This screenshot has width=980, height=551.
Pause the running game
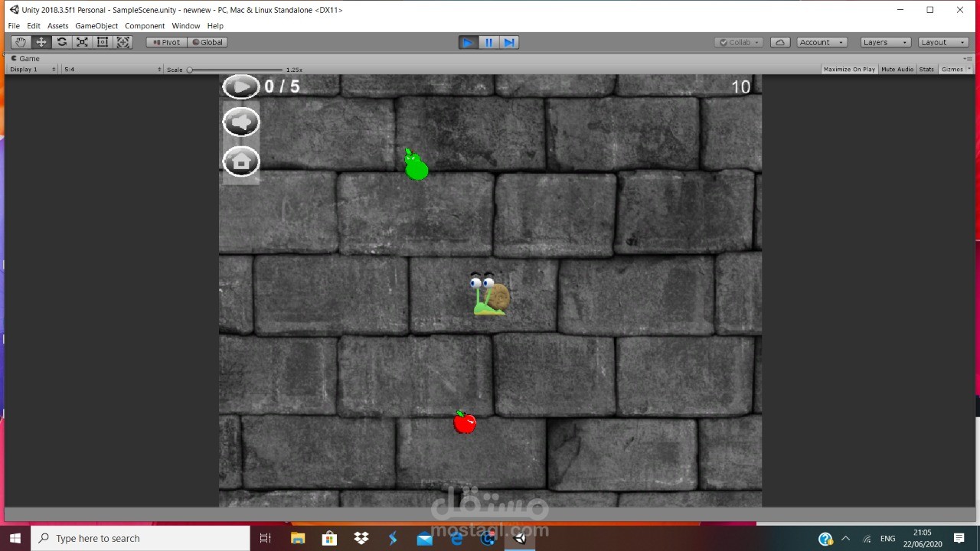488,42
